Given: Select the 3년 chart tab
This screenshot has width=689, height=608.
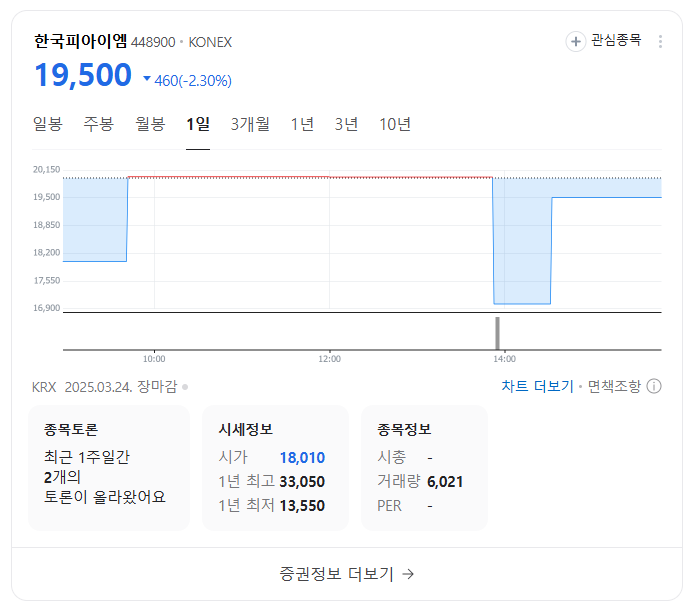Looking at the screenshot, I should click(x=346, y=124).
